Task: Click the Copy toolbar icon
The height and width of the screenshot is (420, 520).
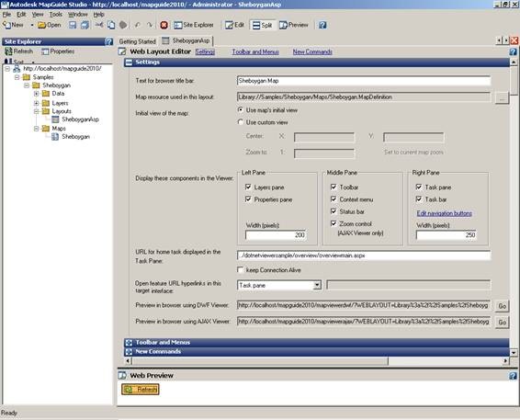Action: tap(111, 25)
